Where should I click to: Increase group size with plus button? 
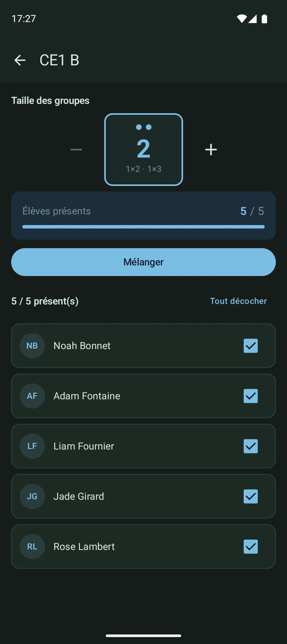tap(211, 150)
